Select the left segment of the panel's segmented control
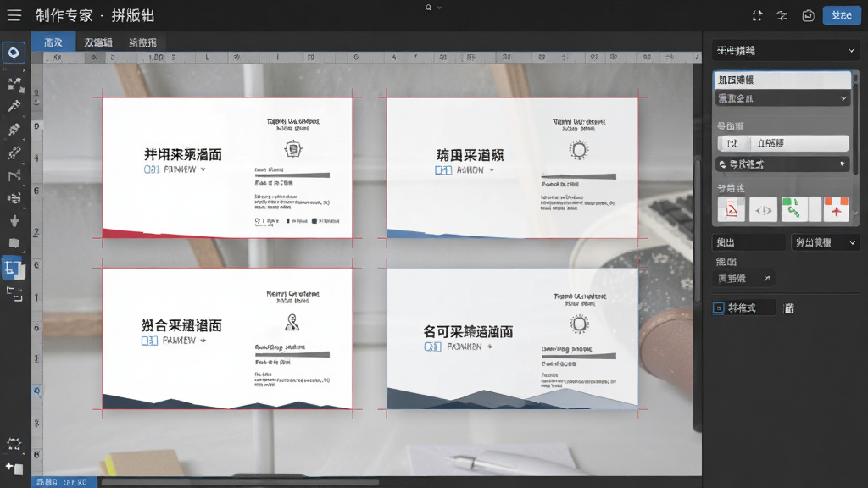The width and height of the screenshot is (868, 488). (x=733, y=143)
